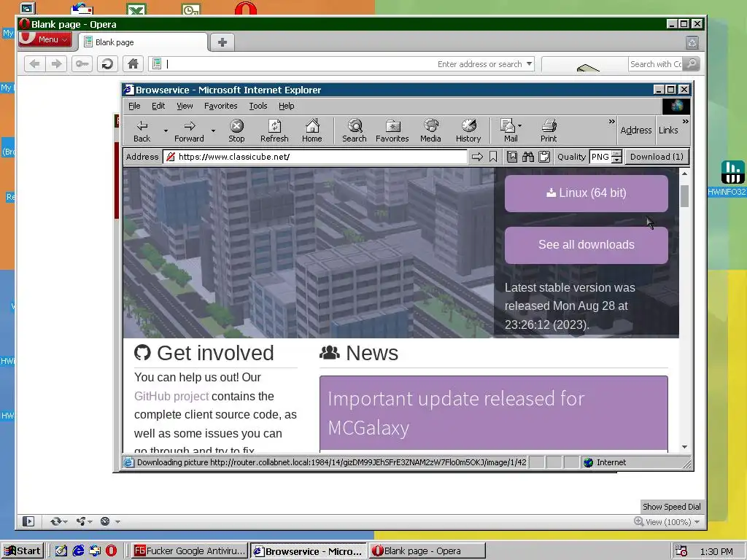
Task: Switch to Fucker Google Antivirus taskbar item
Action: [190, 551]
